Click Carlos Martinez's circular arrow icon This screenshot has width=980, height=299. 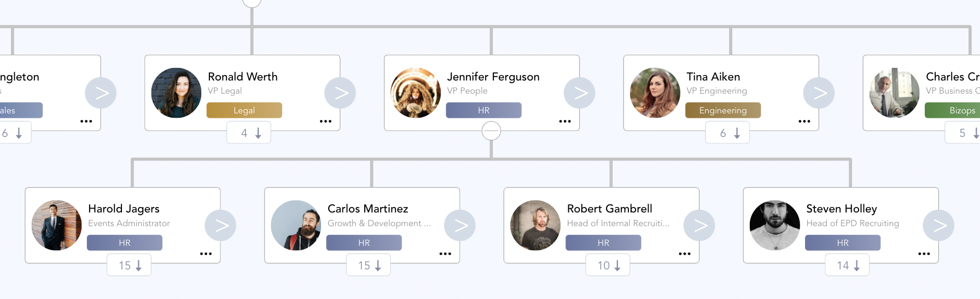tap(460, 226)
